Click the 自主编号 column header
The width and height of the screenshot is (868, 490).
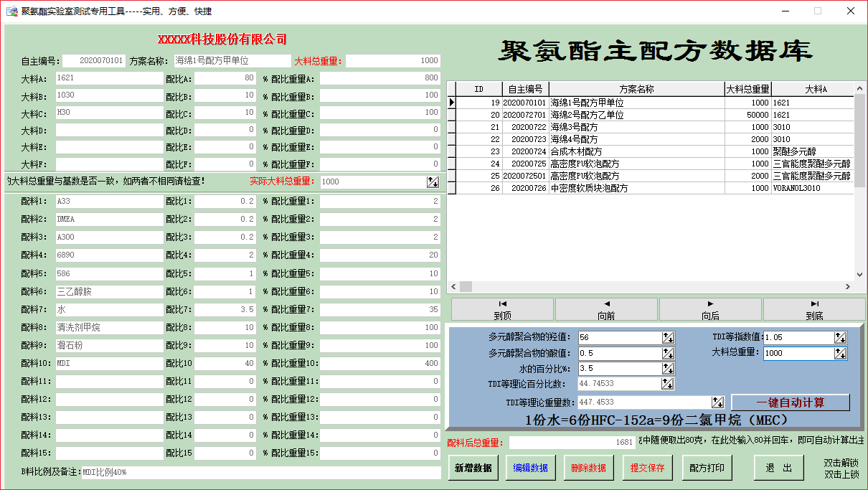point(525,89)
